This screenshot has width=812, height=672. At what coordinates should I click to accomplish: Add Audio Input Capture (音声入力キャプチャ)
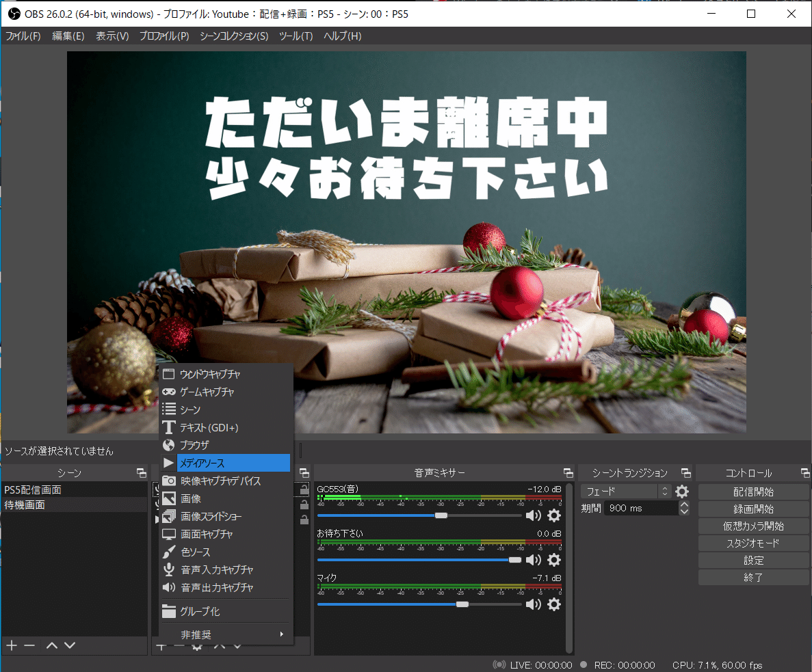(226, 569)
